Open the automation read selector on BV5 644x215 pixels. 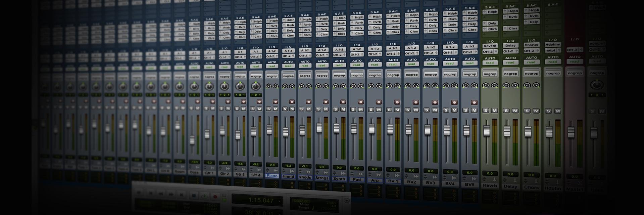[x=469, y=63]
